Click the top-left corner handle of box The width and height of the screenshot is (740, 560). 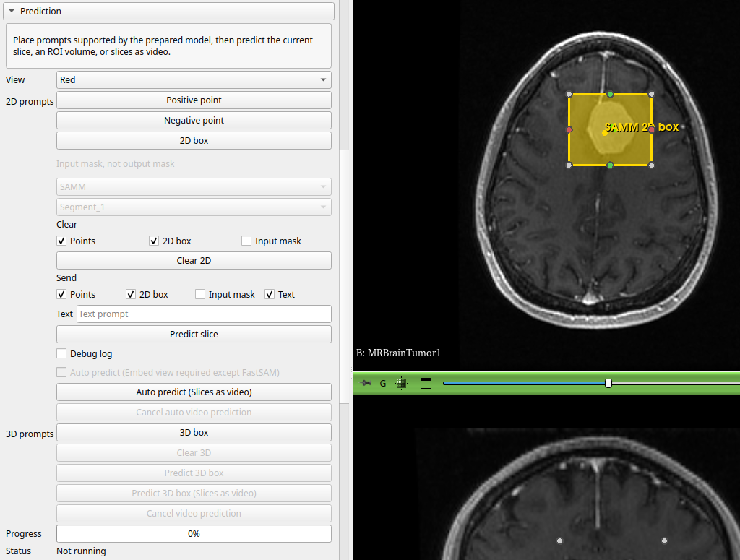point(569,95)
